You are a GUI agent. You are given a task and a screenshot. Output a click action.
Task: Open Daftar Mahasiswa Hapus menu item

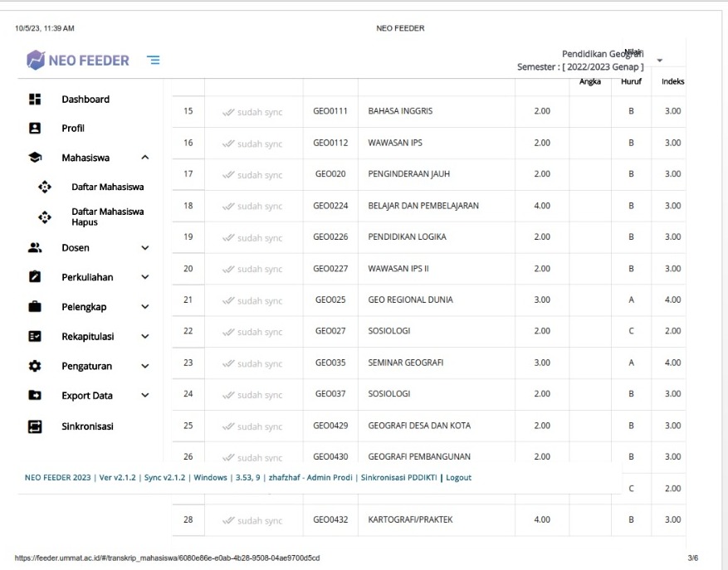(x=107, y=217)
